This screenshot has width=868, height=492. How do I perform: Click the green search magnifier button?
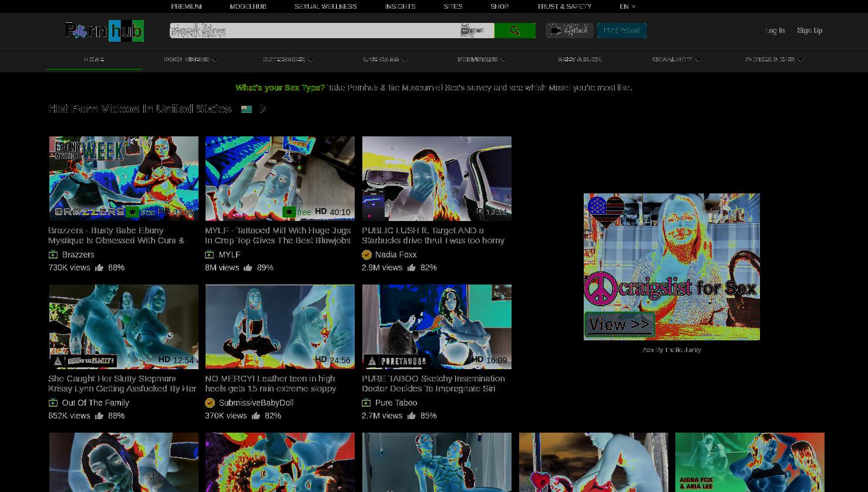(514, 31)
